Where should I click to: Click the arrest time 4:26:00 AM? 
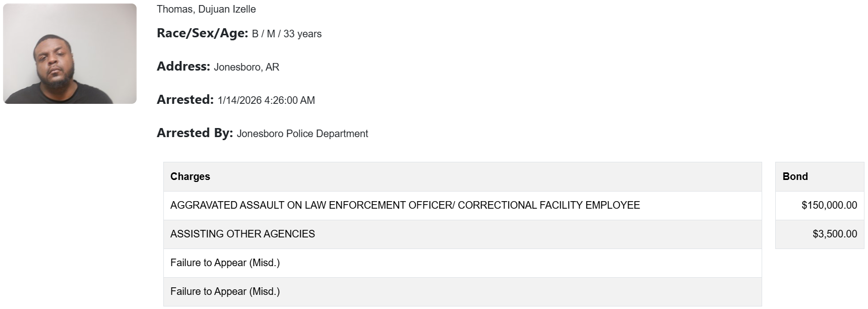click(289, 100)
